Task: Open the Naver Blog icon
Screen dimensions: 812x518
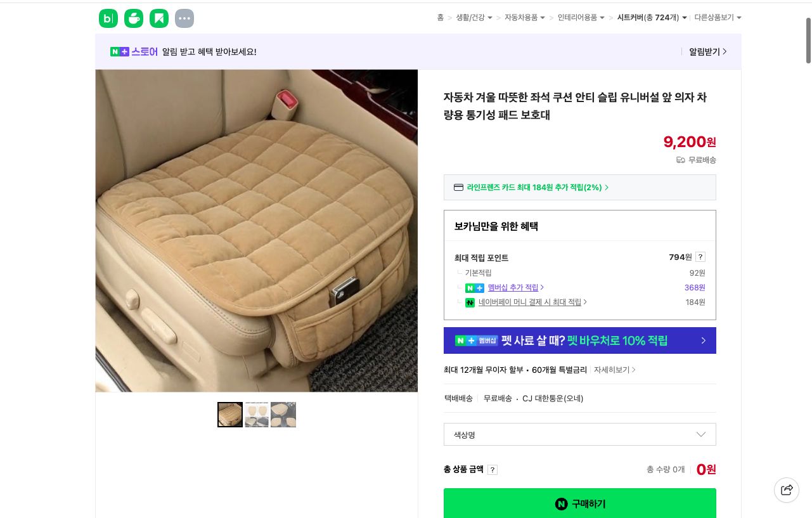Action: 108,18
